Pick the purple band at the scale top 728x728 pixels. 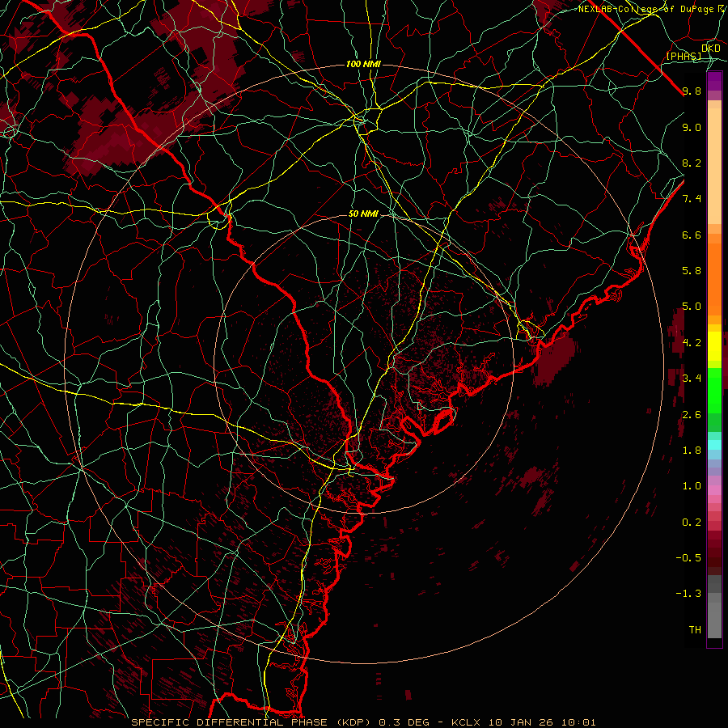click(x=714, y=81)
